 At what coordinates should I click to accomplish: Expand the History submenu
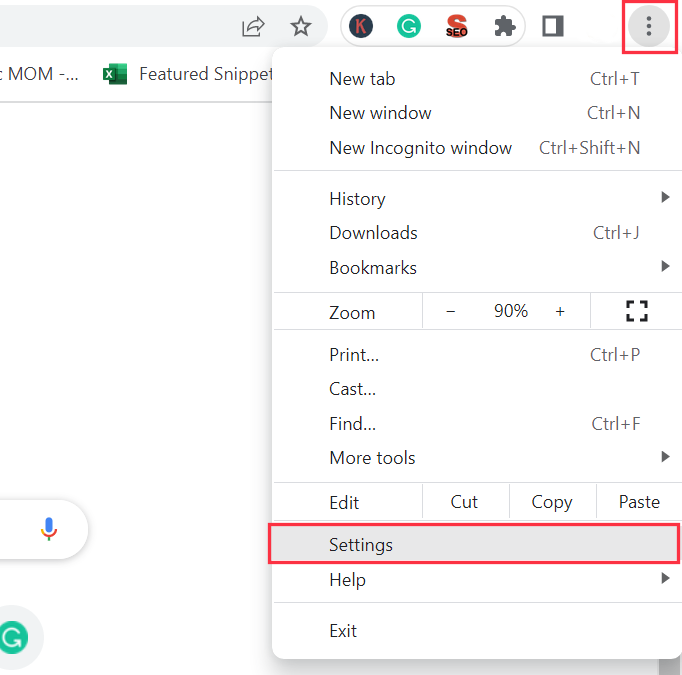coord(478,199)
